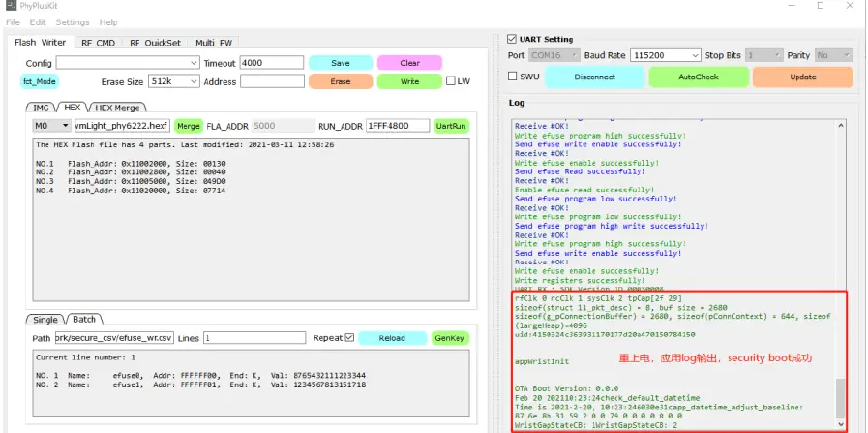Screen dimensions: 868x433
Task: Open the Erase Size dropdown
Action: pos(173,81)
